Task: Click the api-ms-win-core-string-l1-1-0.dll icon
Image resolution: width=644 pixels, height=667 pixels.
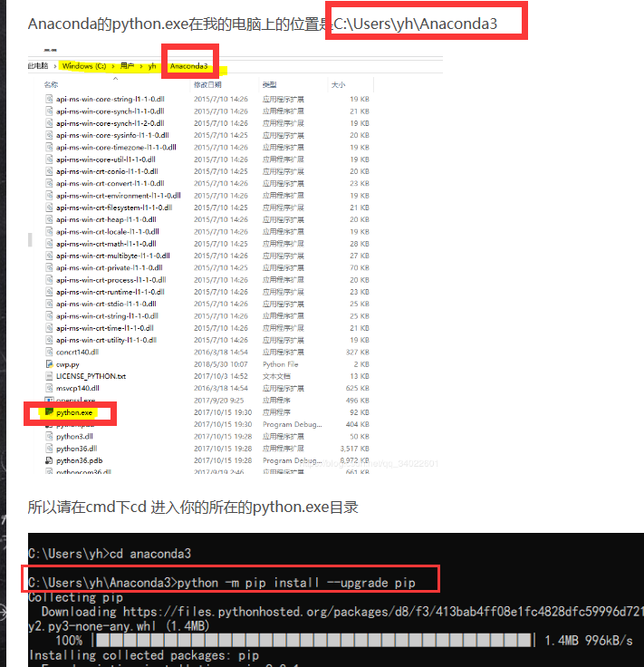Action: (x=49, y=99)
